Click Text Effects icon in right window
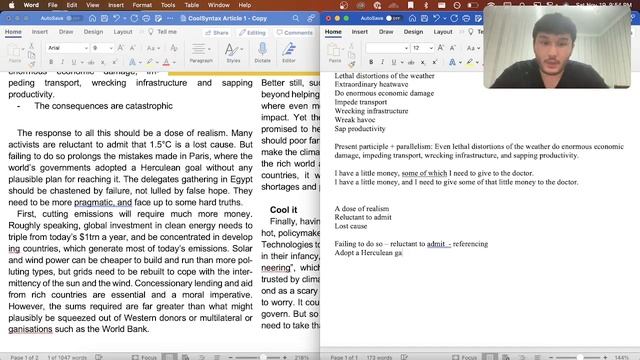 pyautogui.click(x=452, y=62)
